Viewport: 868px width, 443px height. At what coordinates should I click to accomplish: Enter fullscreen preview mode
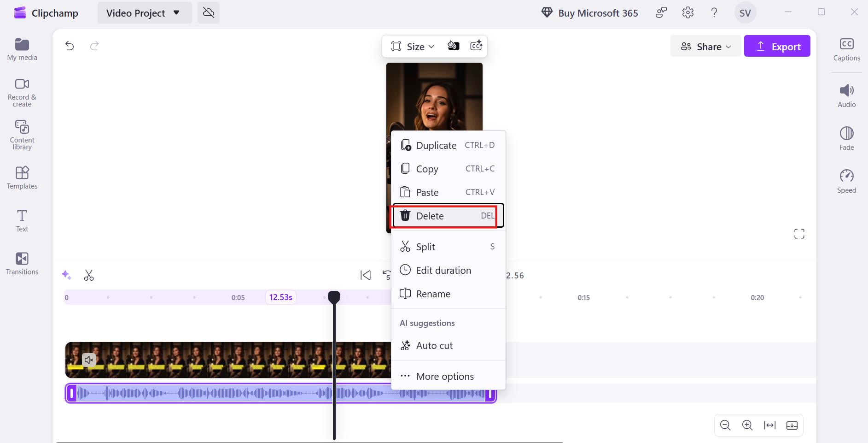tap(799, 234)
